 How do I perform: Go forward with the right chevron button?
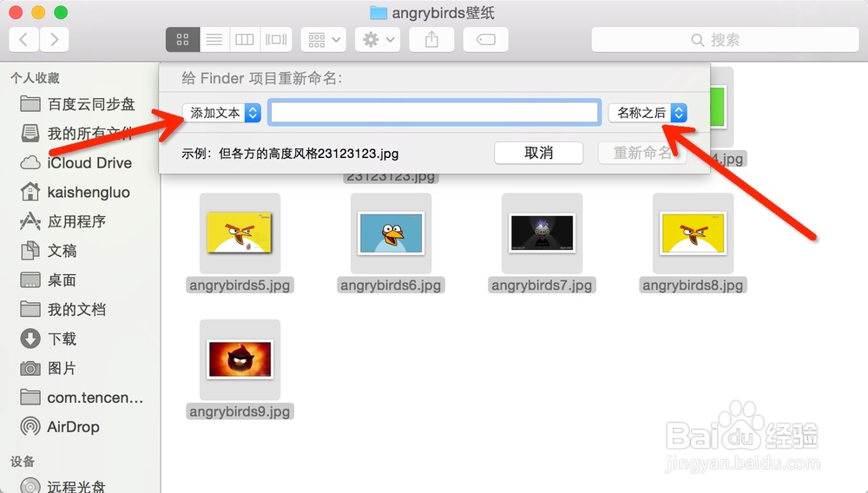54,39
